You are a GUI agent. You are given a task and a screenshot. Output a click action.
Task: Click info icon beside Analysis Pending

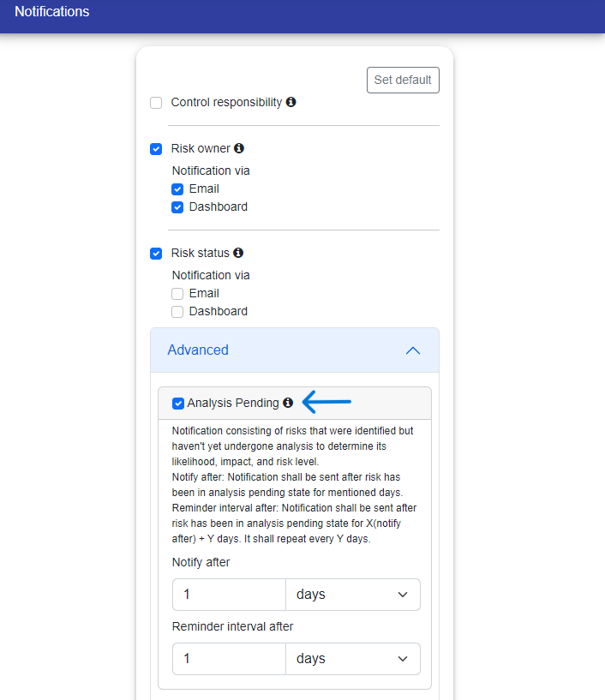click(x=288, y=403)
